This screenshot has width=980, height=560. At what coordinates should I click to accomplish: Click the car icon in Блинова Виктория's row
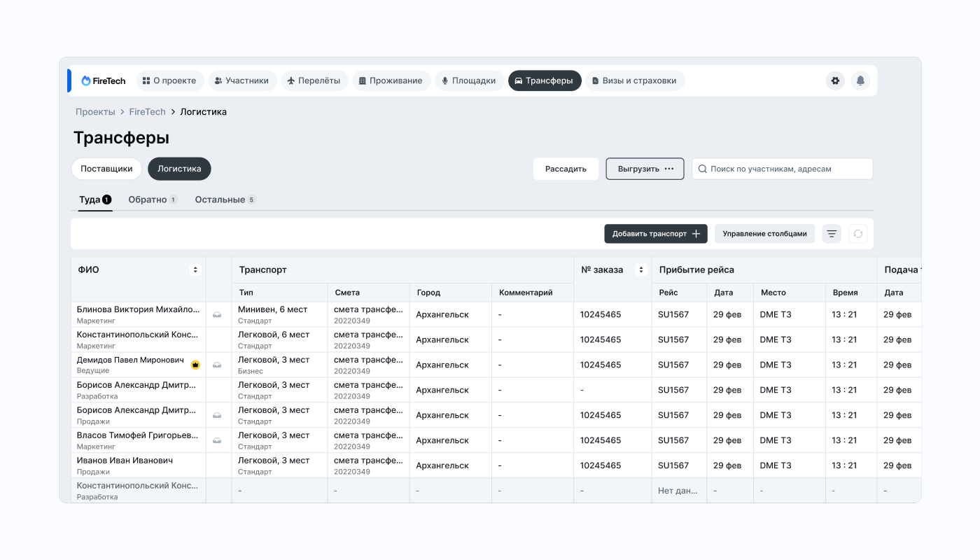[x=217, y=315]
